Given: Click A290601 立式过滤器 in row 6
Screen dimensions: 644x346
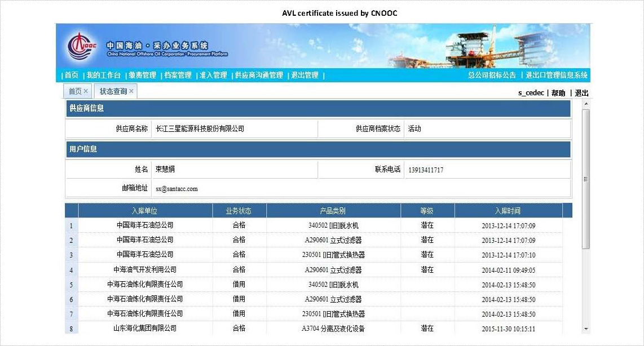Looking at the screenshot, I should coord(333,299).
